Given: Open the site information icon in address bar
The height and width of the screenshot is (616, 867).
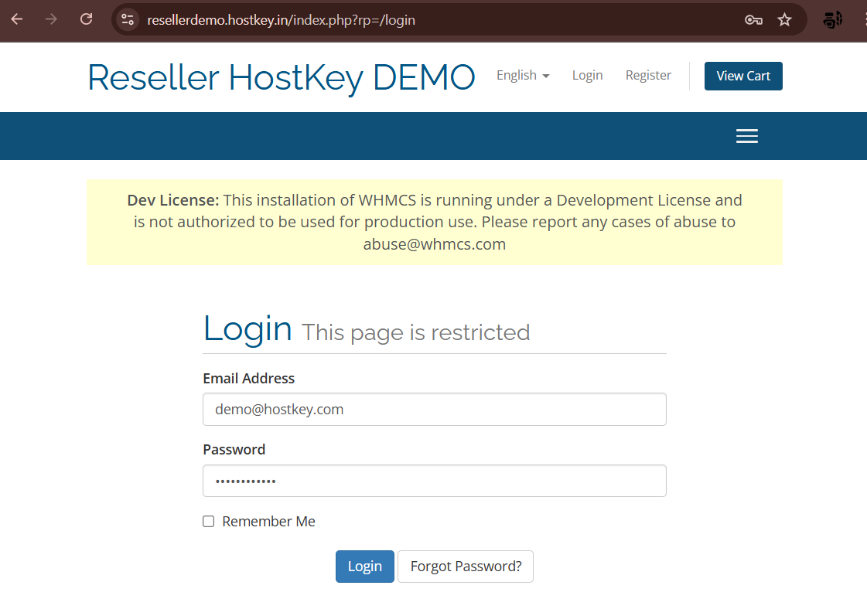Looking at the screenshot, I should coord(128,20).
